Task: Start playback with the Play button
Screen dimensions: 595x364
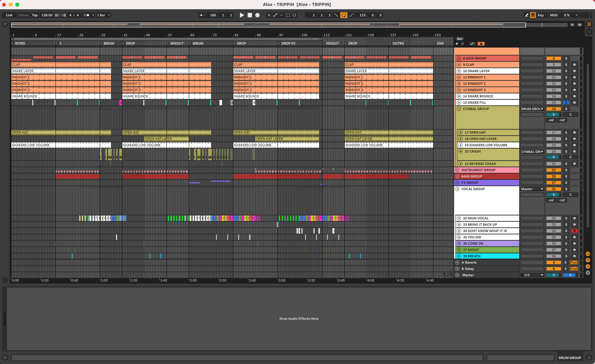Action: pyautogui.click(x=242, y=15)
